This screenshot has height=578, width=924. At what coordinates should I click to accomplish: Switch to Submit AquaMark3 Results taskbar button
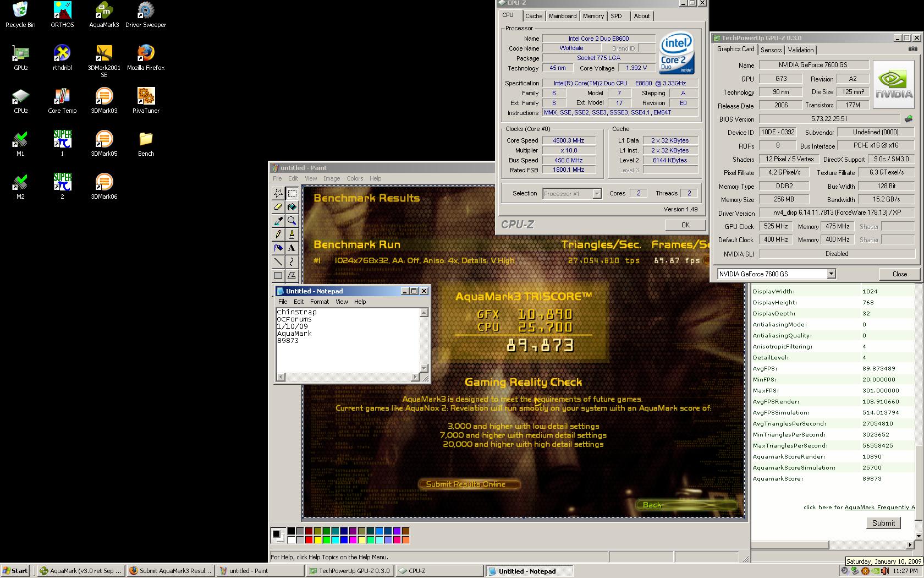point(170,571)
